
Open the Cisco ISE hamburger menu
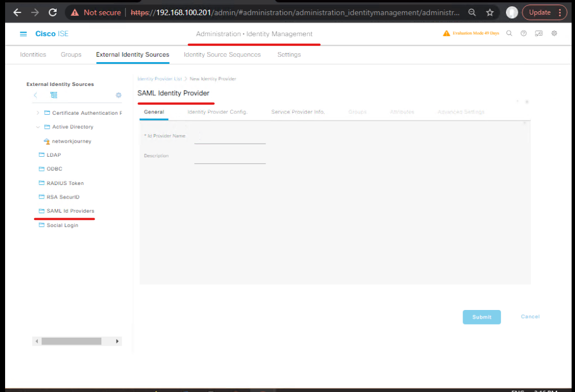click(23, 34)
